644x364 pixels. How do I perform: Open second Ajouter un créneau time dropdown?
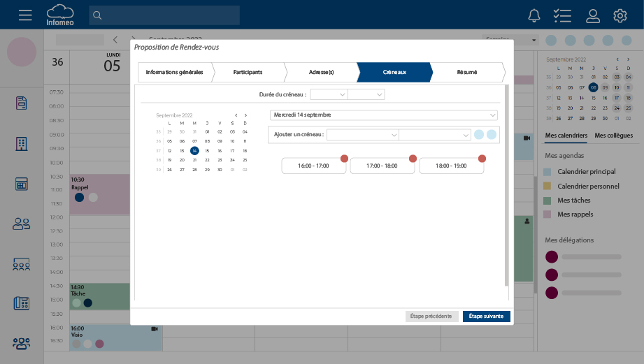[434, 135]
